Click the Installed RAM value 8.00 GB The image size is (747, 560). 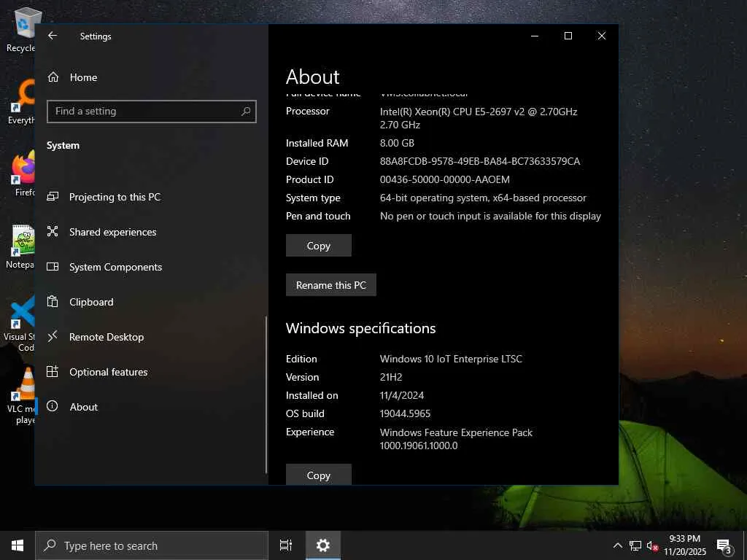click(397, 143)
